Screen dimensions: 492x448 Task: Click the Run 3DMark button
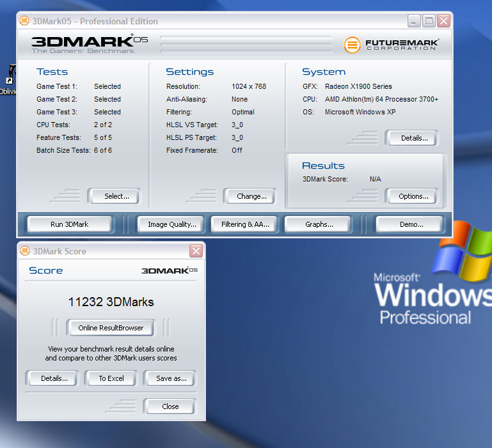click(69, 224)
